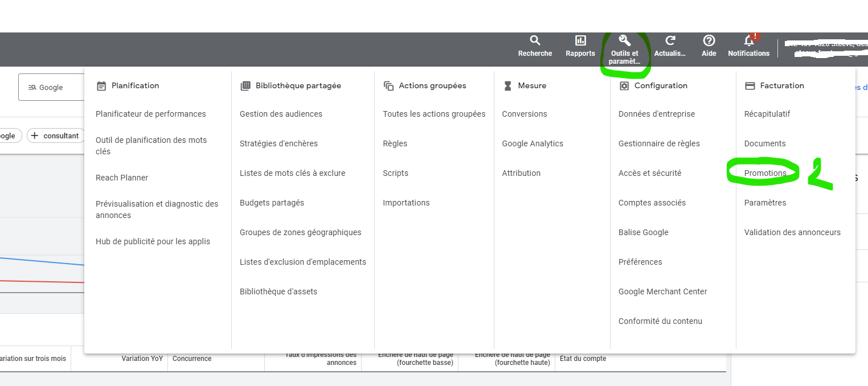Select Conversions under Mesure

525,114
